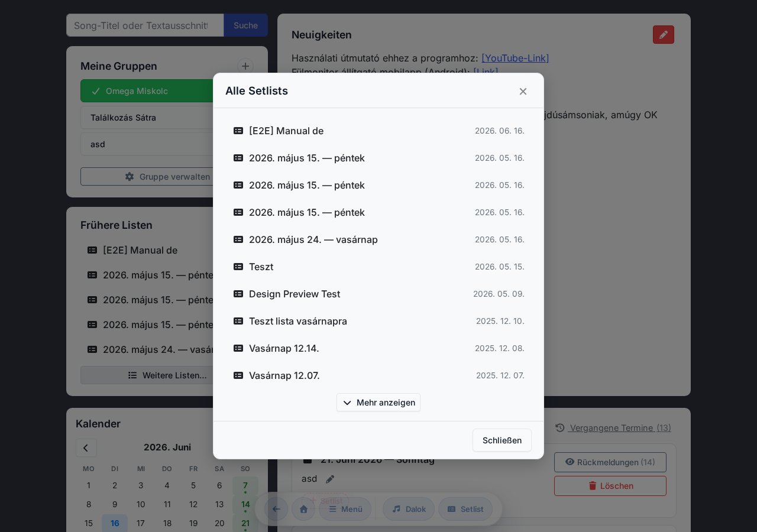Edit event name asd with pencil icon

pyautogui.click(x=330, y=479)
